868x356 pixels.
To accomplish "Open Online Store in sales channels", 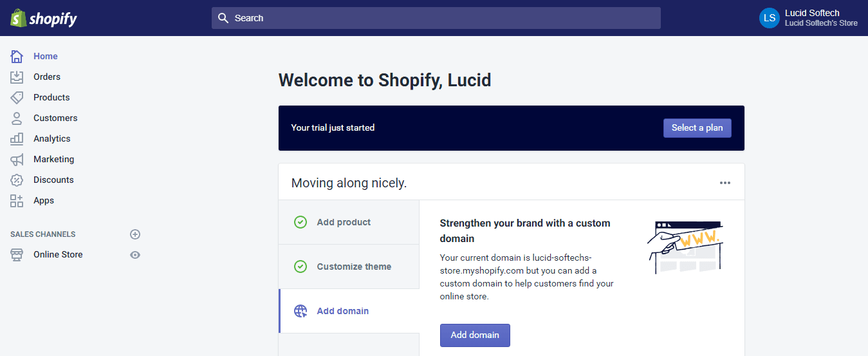I will pyautogui.click(x=58, y=254).
